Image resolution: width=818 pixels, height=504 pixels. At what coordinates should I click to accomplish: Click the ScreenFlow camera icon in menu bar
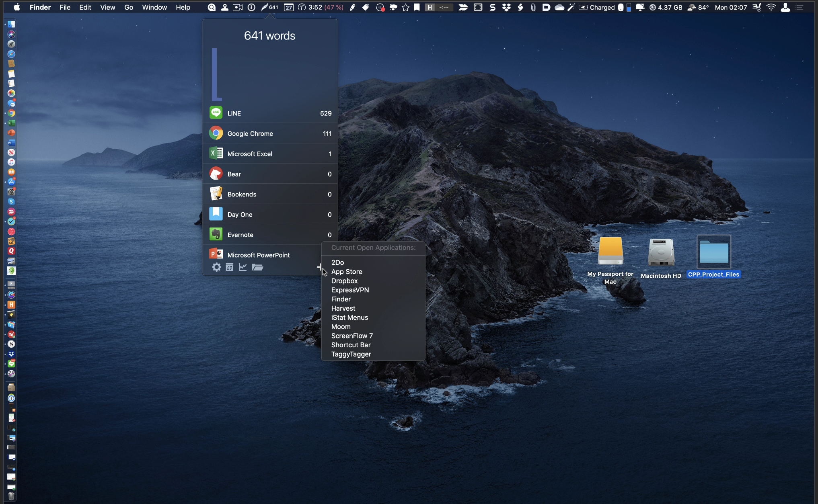click(x=238, y=7)
